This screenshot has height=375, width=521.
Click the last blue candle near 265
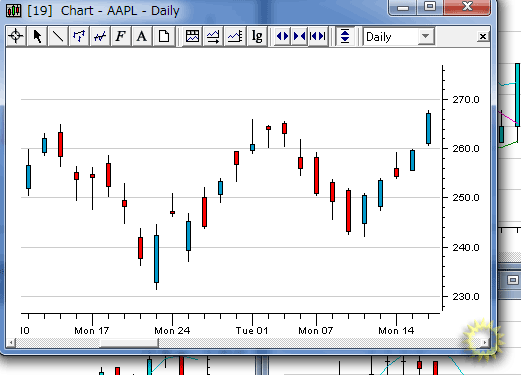pos(428,128)
